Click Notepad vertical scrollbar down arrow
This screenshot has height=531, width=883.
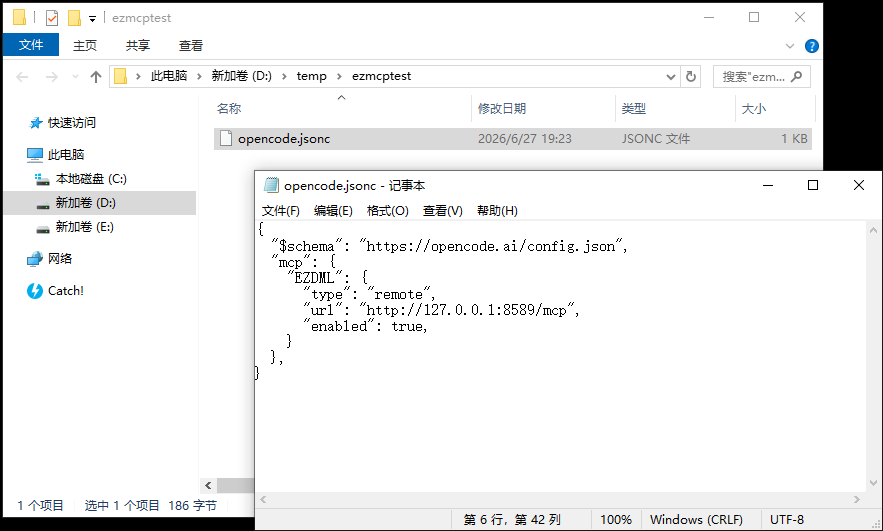coord(873,483)
